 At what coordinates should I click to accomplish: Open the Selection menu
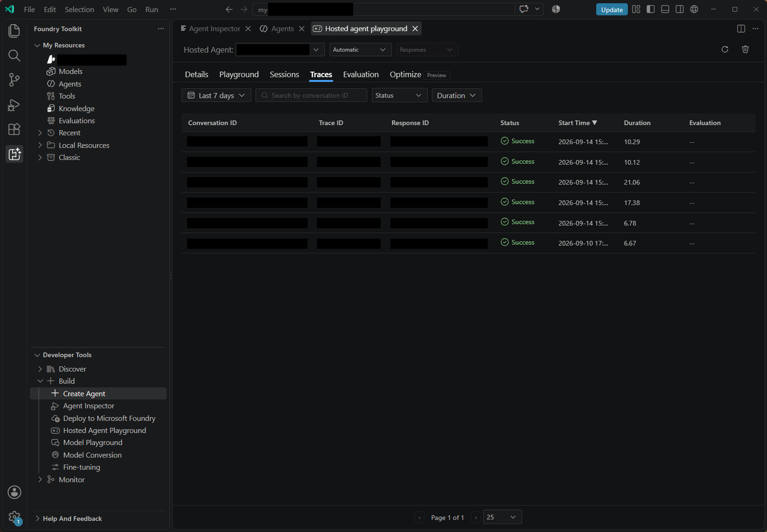(79, 9)
